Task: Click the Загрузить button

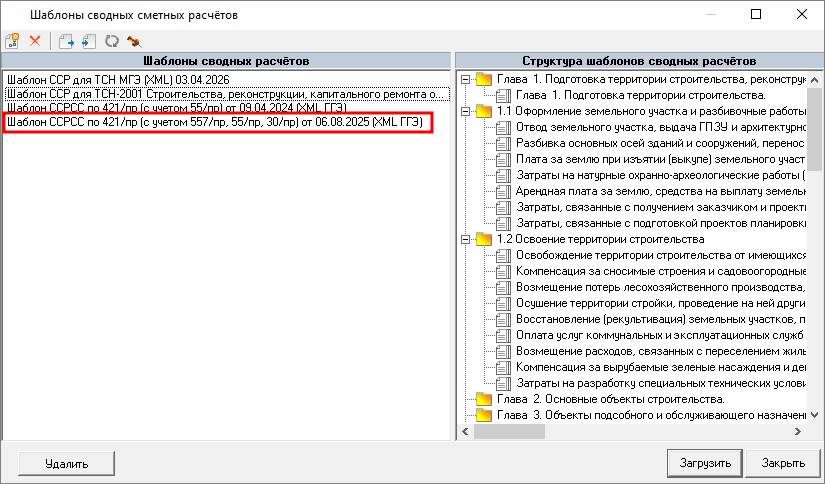Action: coord(705,463)
